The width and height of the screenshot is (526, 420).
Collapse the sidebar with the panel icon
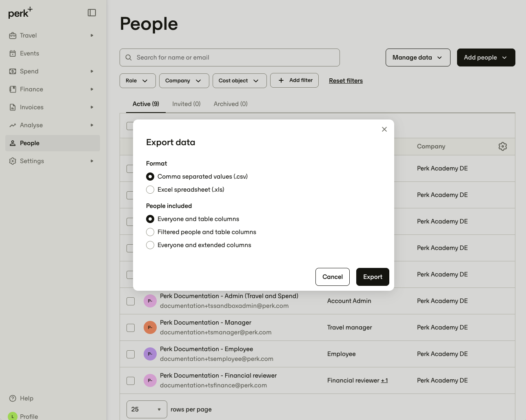click(x=92, y=13)
